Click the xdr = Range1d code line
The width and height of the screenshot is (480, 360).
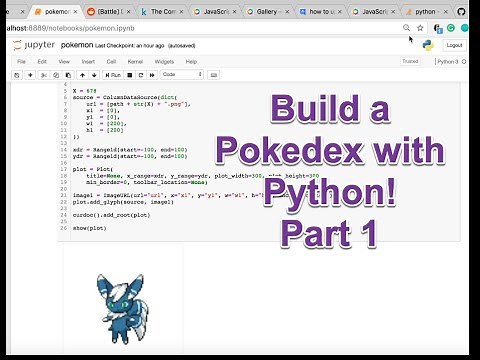(130, 150)
